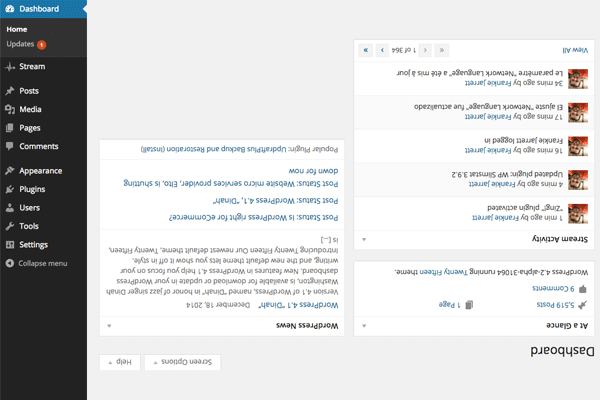
Task: Open Updates in the Dashboard submenu
Action: pyautogui.click(x=20, y=44)
